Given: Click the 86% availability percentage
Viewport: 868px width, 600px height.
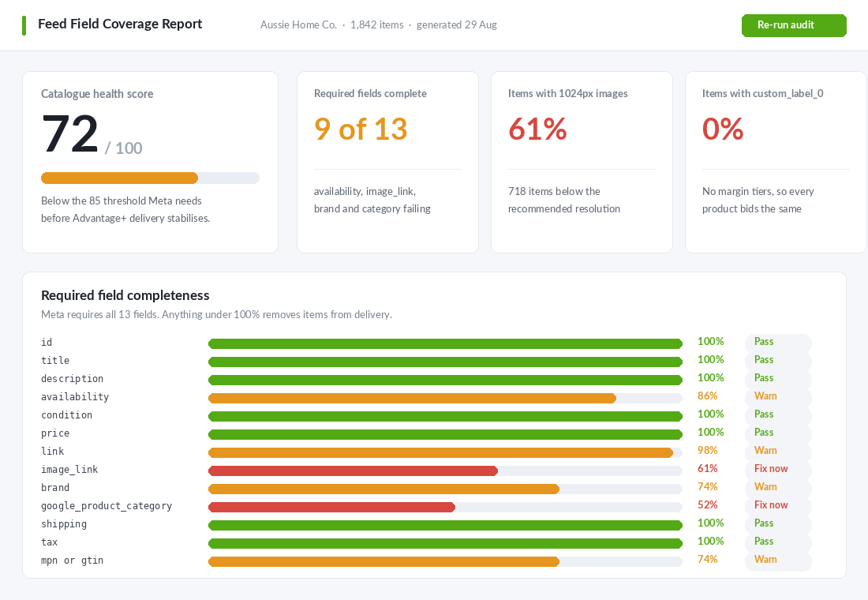Looking at the screenshot, I should (x=708, y=396).
